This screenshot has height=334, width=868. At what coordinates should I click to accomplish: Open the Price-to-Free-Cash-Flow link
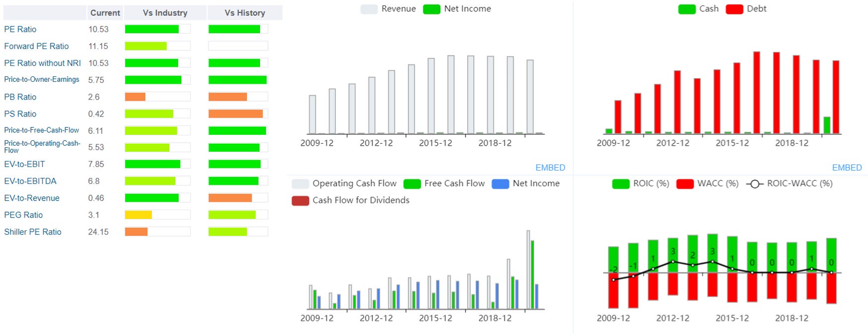42,130
